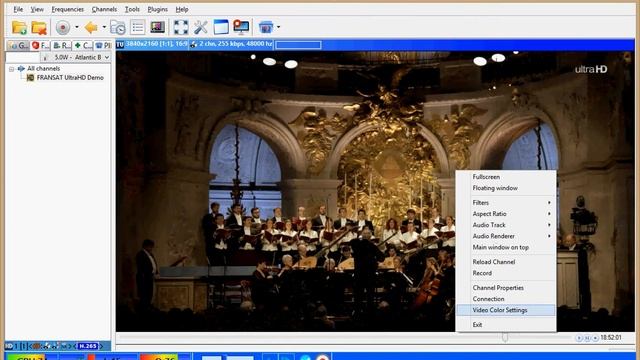This screenshot has height=360, width=640.
Task: Click the playback position slider handle
Action: pyautogui.click(x=505, y=338)
